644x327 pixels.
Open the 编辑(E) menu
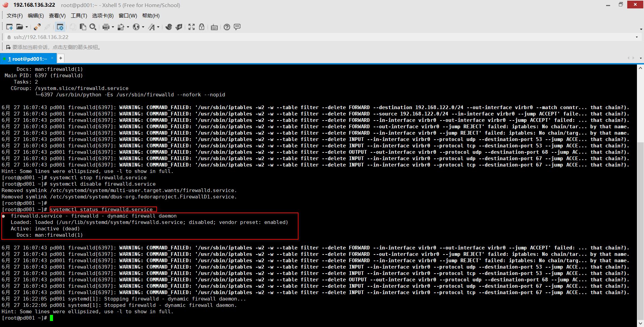tap(36, 16)
